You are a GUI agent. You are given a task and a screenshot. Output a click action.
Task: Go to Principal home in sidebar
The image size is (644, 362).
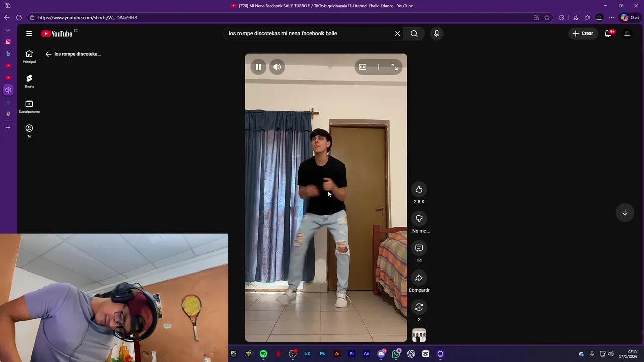29,57
